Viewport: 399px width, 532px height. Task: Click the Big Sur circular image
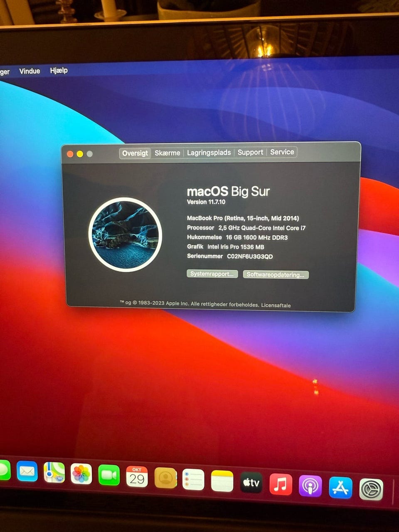tap(125, 234)
